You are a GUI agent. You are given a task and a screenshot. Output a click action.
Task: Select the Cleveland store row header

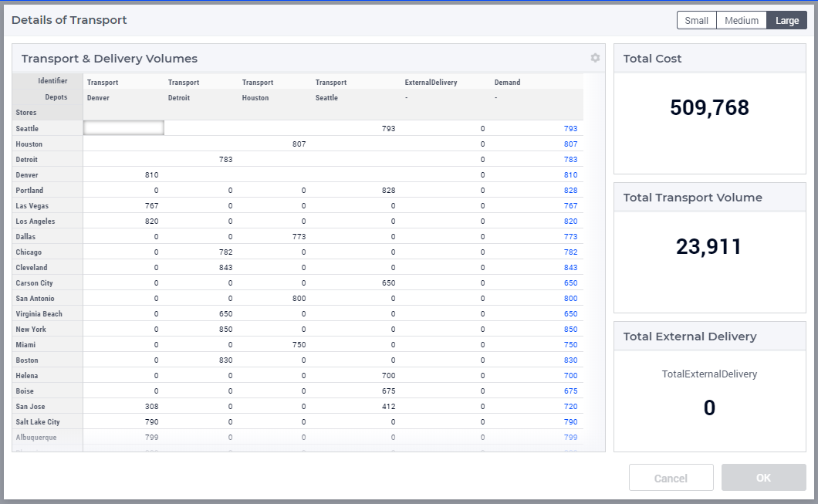[48, 267]
